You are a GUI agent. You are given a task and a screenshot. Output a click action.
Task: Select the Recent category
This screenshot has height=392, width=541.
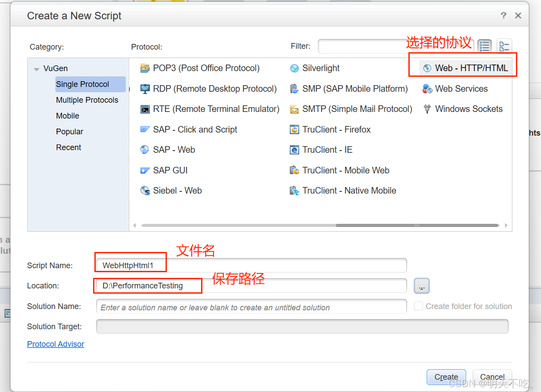(69, 147)
